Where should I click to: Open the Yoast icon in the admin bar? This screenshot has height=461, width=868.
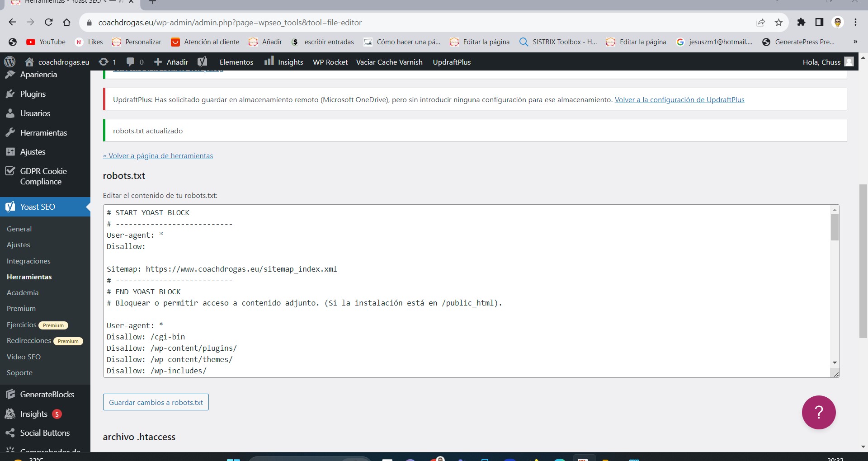point(202,62)
